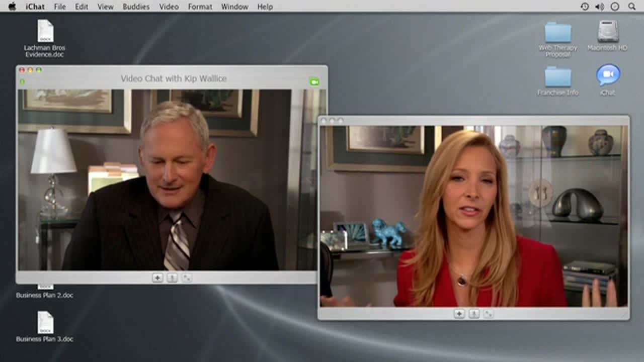644x362 pixels.
Task: Click the plus button in Kip Wallice window
Action: click(x=157, y=278)
